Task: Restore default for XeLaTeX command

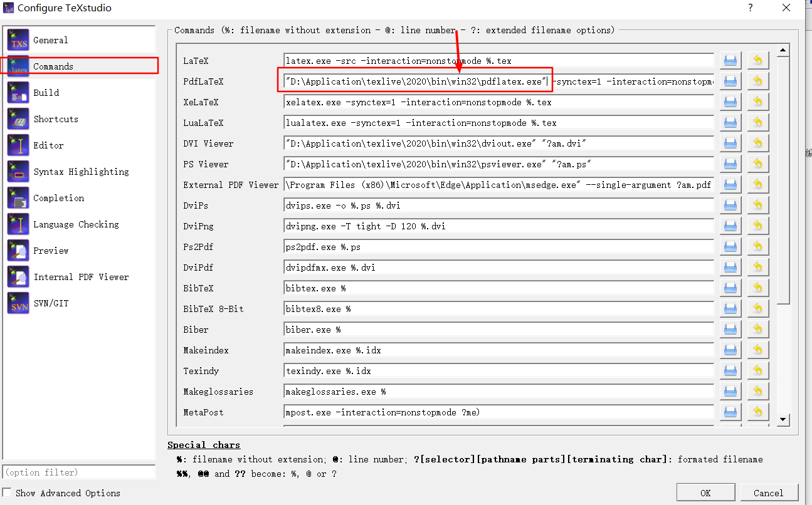Action: tap(758, 102)
